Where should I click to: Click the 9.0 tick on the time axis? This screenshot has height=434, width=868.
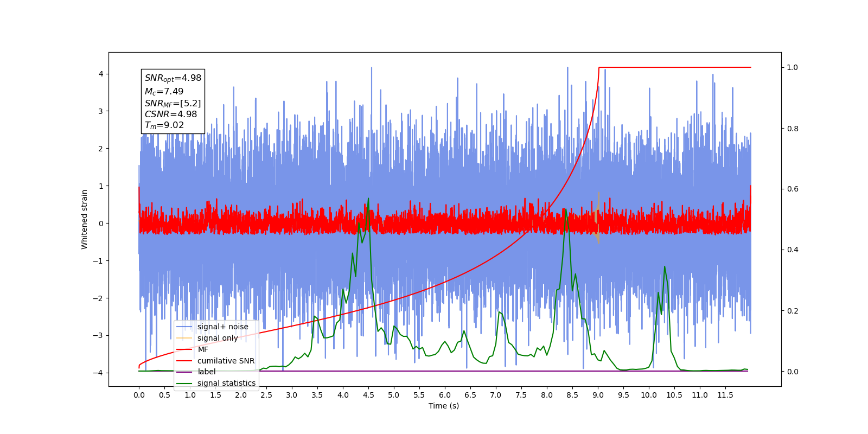click(x=598, y=395)
